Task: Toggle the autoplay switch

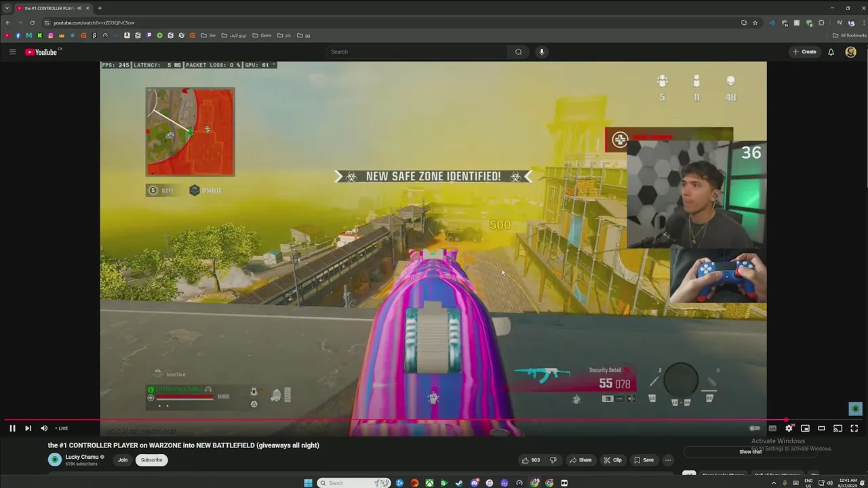Action: pos(755,428)
